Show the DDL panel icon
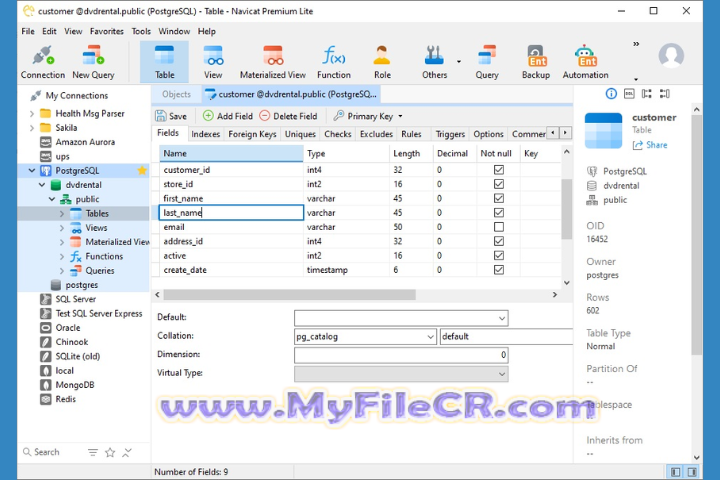The height and width of the screenshot is (480, 720). point(629,94)
